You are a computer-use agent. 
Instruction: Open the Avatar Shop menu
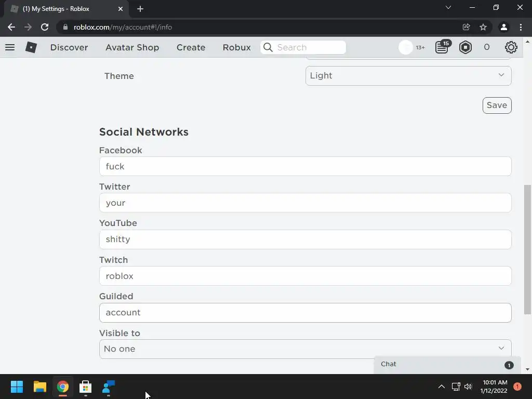pyautogui.click(x=132, y=47)
